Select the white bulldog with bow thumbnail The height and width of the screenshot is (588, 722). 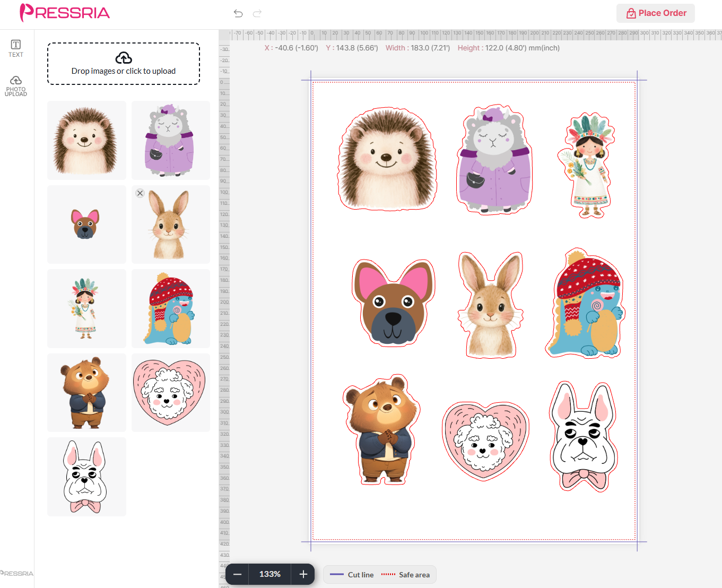[x=86, y=477]
